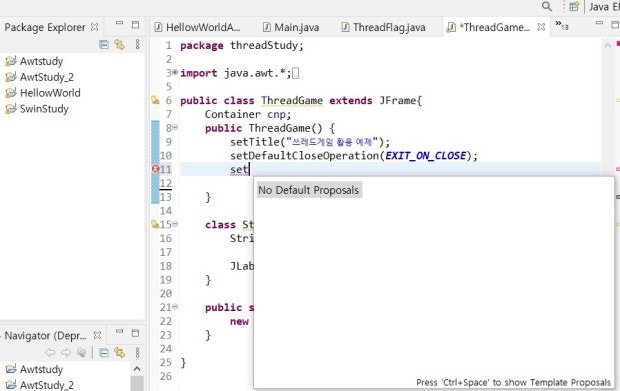This screenshot has width=620, height=391.
Task: Toggle Link with Editor in Navigator
Action: pyautogui.click(x=119, y=352)
